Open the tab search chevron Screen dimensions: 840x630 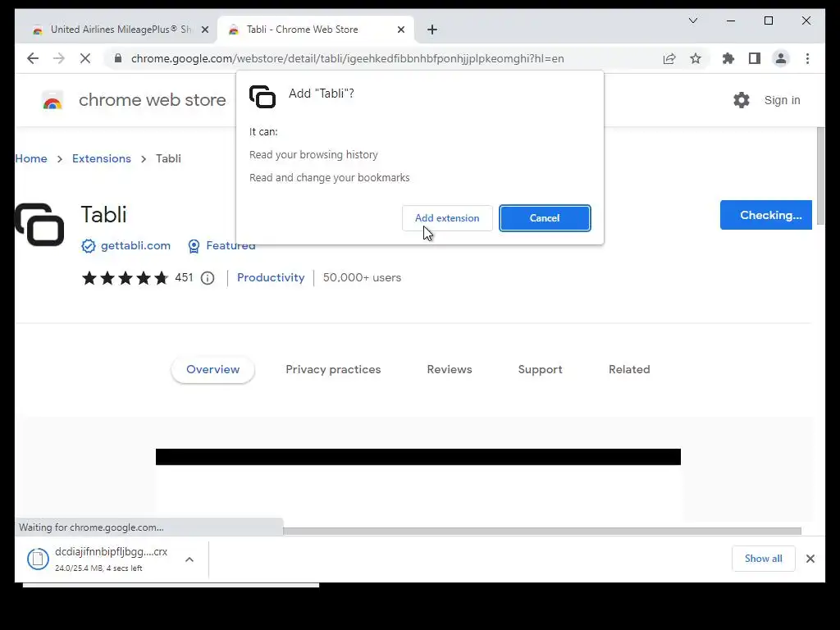point(693,21)
